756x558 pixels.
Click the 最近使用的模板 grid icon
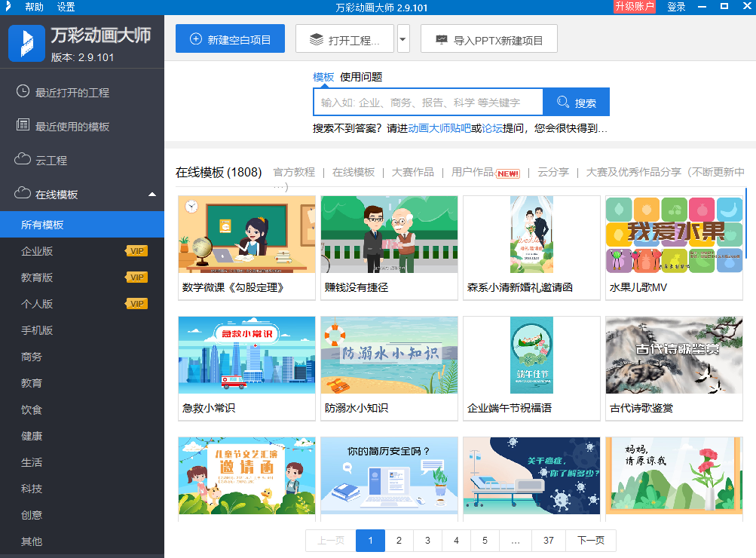coord(21,125)
